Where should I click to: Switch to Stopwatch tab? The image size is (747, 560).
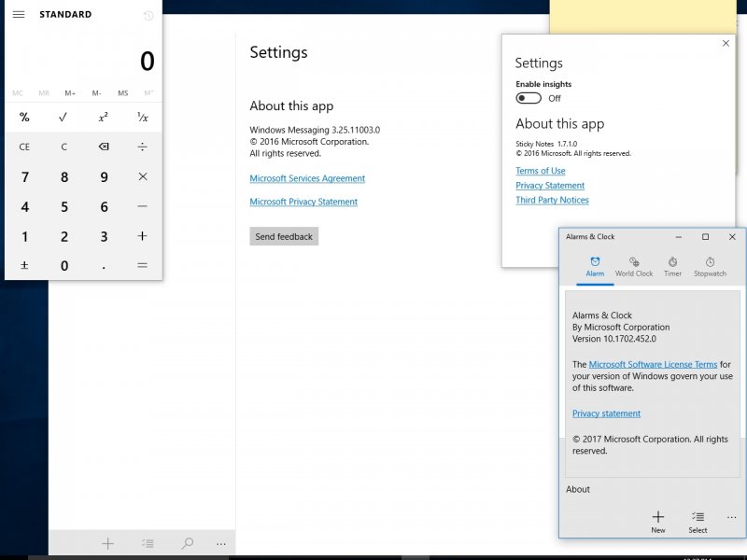point(710,267)
